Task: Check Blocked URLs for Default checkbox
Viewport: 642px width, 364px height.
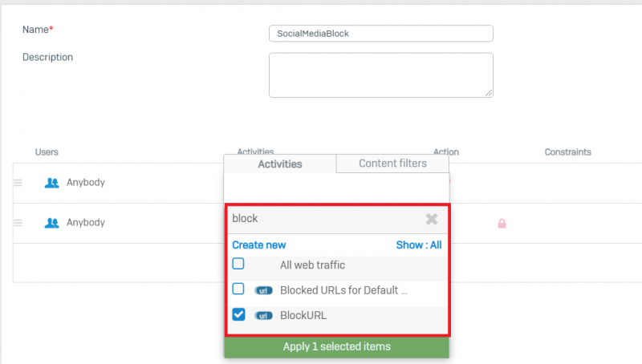Action: point(238,289)
